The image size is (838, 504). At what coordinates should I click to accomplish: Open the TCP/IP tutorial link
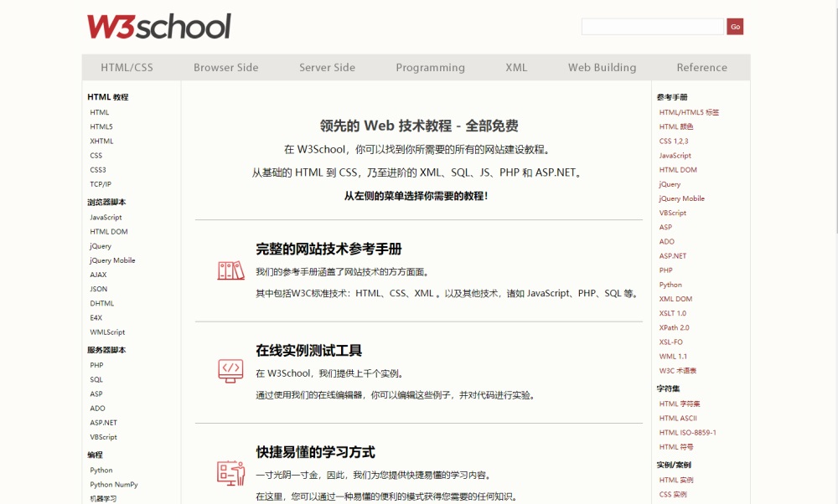(101, 184)
